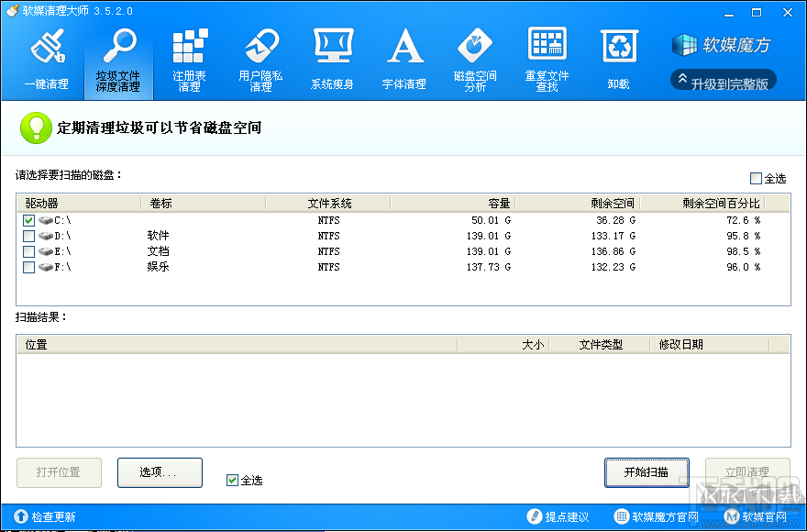This screenshot has width=807, height=532.
Task: Switch to the 垃圾文件深度清理 tab
Action: (x=119, y=58)
